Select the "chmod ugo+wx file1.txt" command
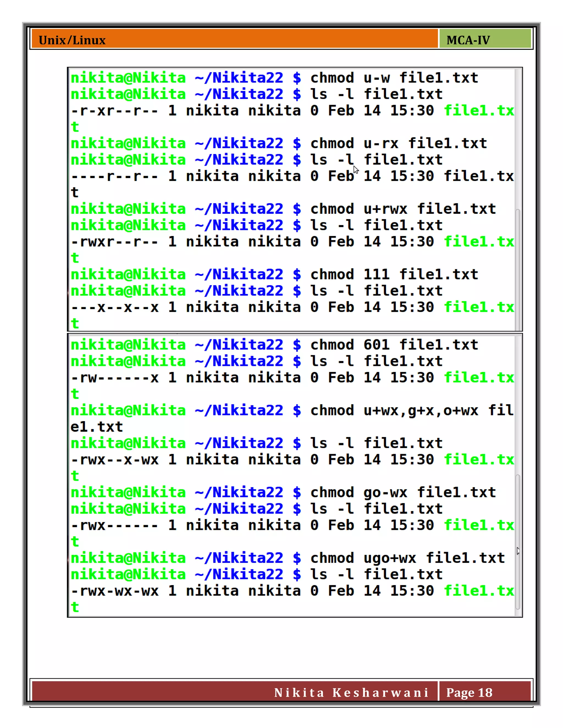Screen dimensions: 563x728 click(x=408, y=558)
